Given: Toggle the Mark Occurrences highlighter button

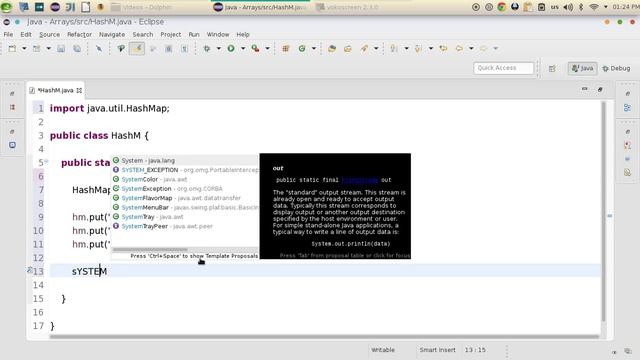Looking at the screenshot, I should (137, 49).
